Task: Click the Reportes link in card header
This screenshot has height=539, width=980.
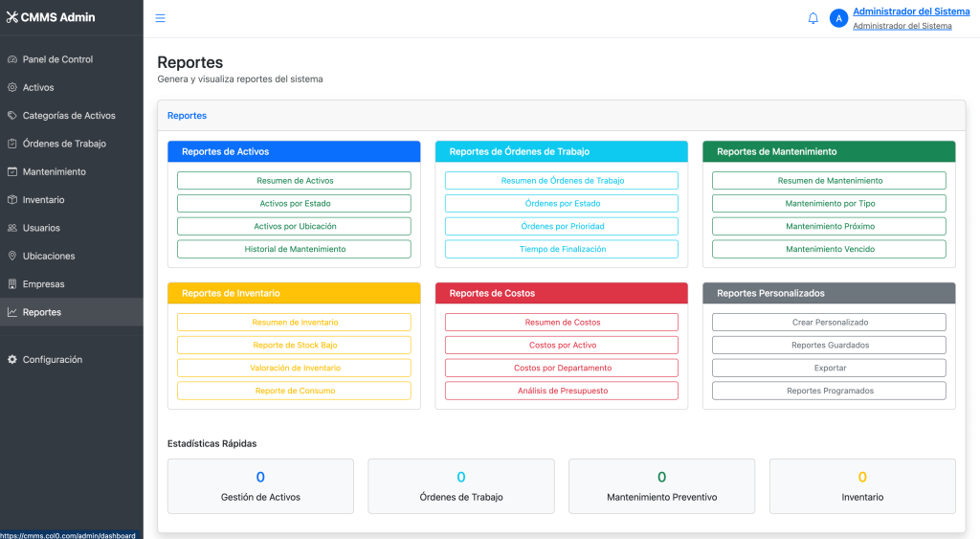Action: 187,116
